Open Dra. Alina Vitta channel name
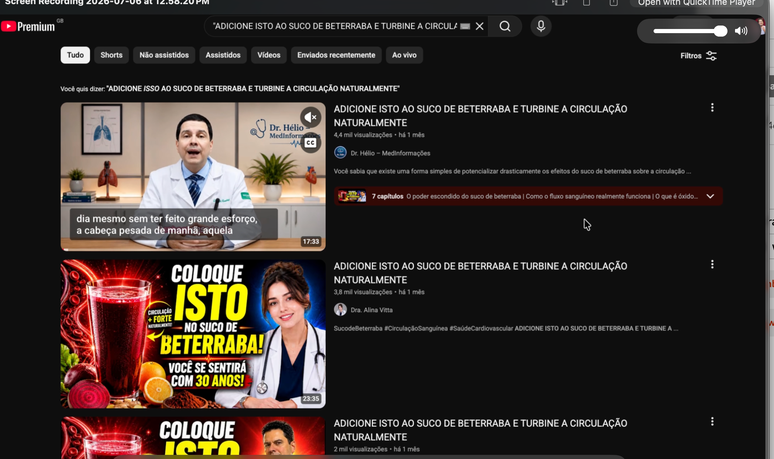The width and height of the screenshot is (774, 459). (x=371, y=310)
